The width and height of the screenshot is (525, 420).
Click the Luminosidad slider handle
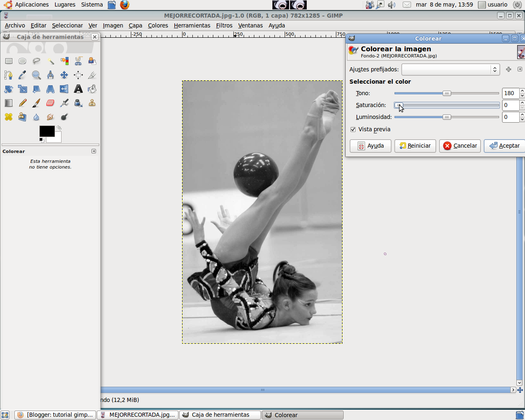tap(447, 117)
